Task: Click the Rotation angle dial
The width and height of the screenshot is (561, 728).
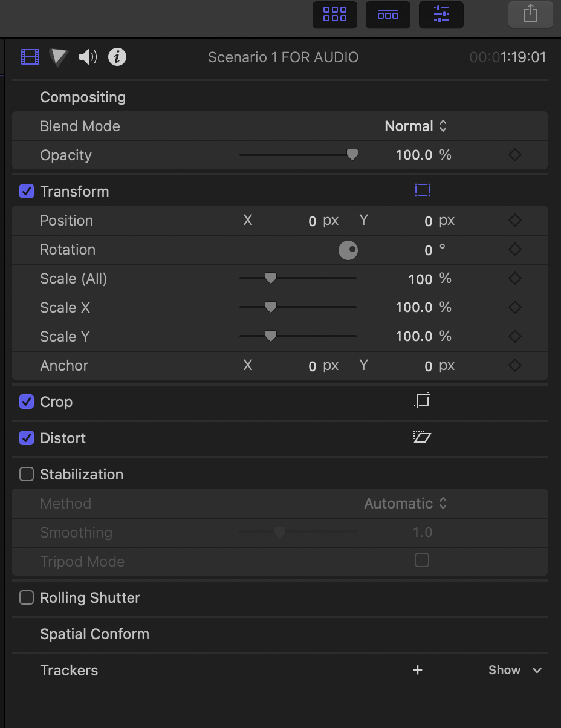Action: pyautogui.click(x=348, y=250)
